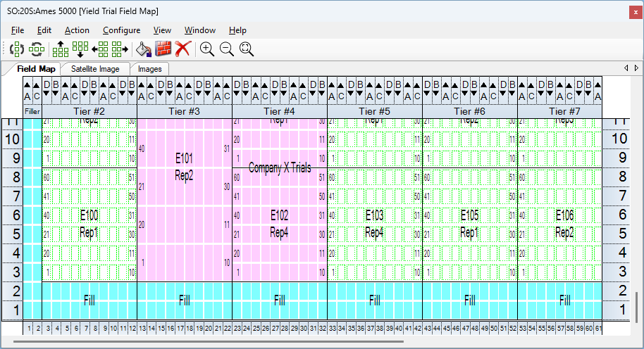Select the Tier #7 header
644x349 pixels.
pos(560,111)
